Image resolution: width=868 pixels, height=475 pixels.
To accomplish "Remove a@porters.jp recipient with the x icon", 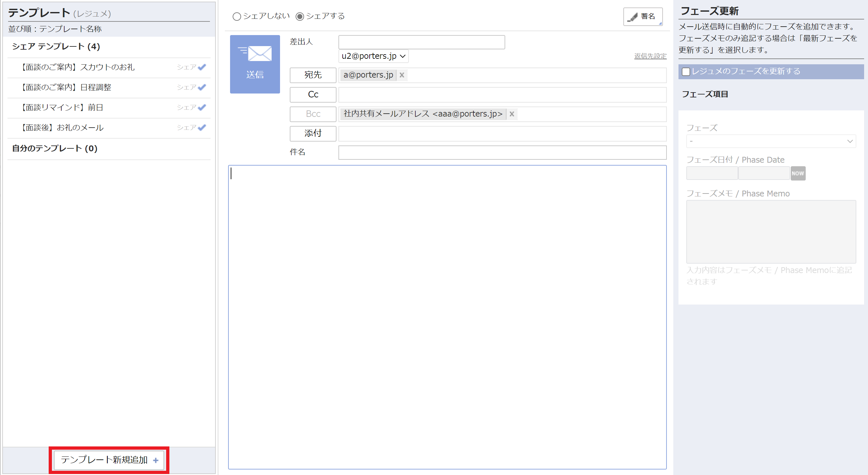I will tap(402, 75).
